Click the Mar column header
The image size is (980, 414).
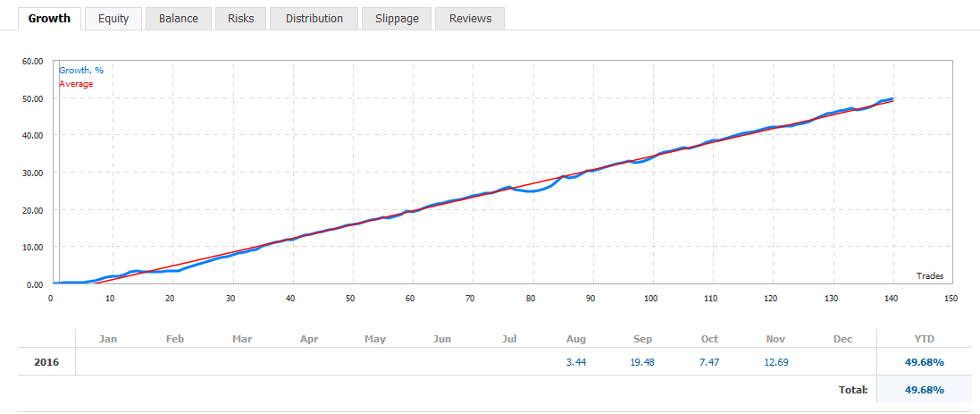click(x=242, y=339)
